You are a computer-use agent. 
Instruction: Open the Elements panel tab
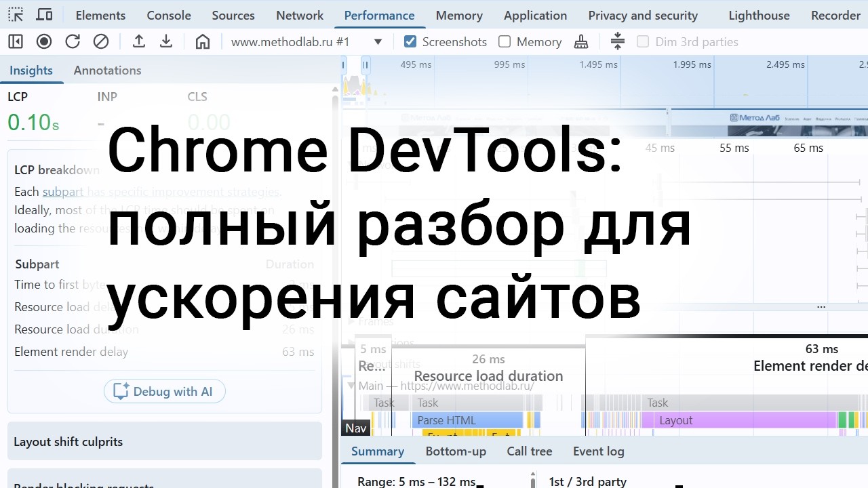pyautogui.click(x=100, y=15)
